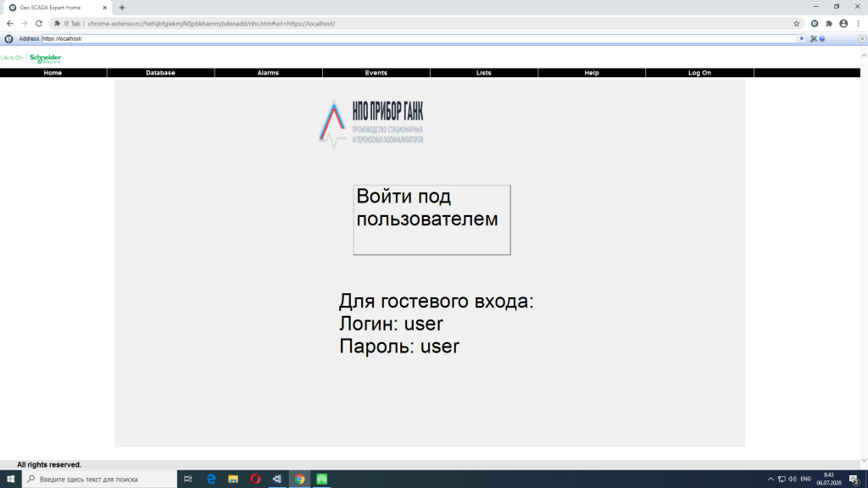Viewport: 868px width, 488px height.
Task: Open the Chrome Extensions puzzle icon
Action: 829,24
